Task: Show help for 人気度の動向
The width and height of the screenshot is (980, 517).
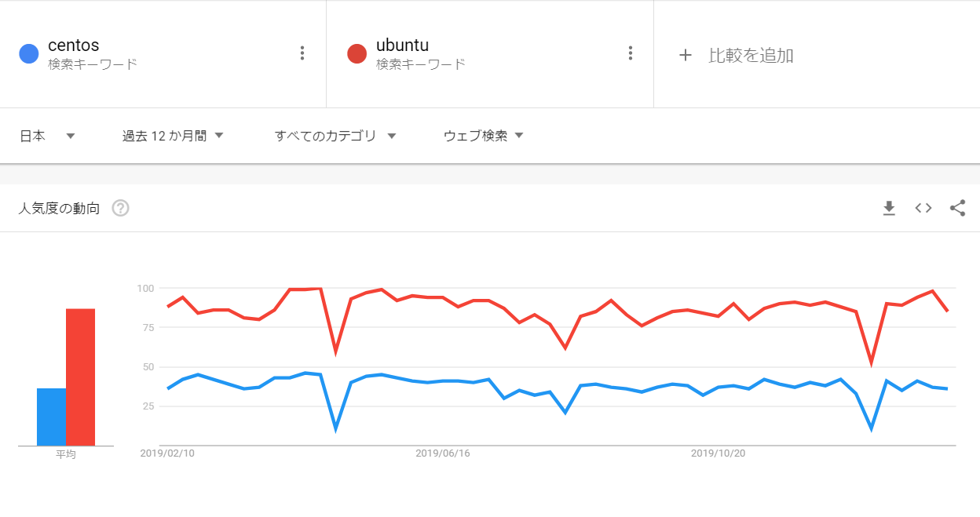Action: coord(120,209)
